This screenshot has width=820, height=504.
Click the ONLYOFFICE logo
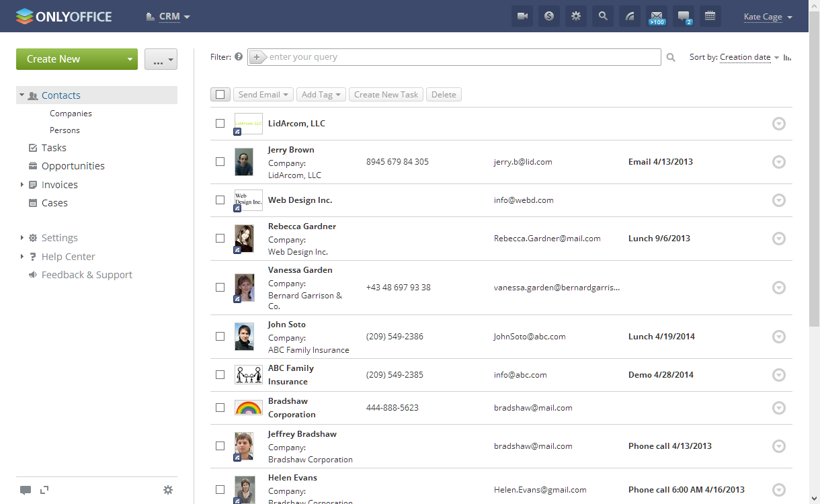tap(64, 16)
